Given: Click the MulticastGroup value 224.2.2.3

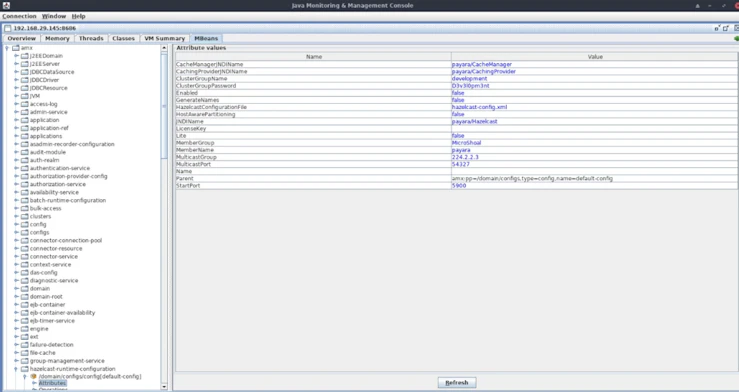Looking at the screenshot, I should (465, 157).
